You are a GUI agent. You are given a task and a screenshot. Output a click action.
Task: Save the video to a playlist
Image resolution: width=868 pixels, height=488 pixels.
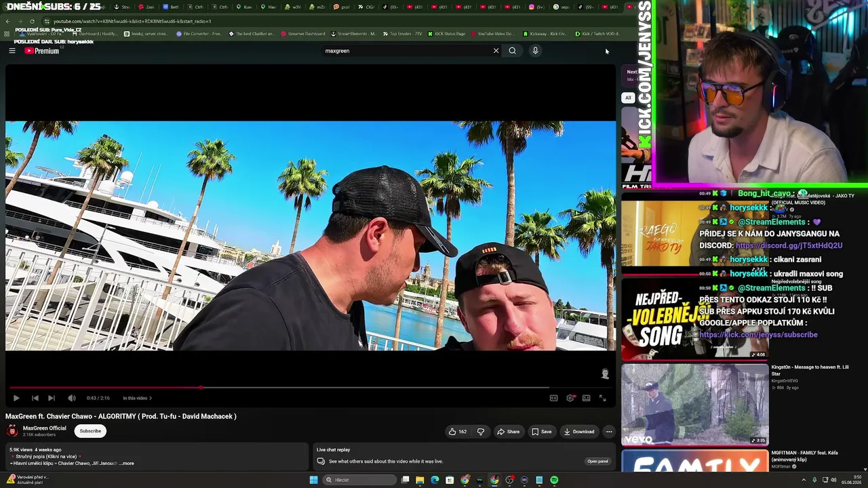click(541, 432)
